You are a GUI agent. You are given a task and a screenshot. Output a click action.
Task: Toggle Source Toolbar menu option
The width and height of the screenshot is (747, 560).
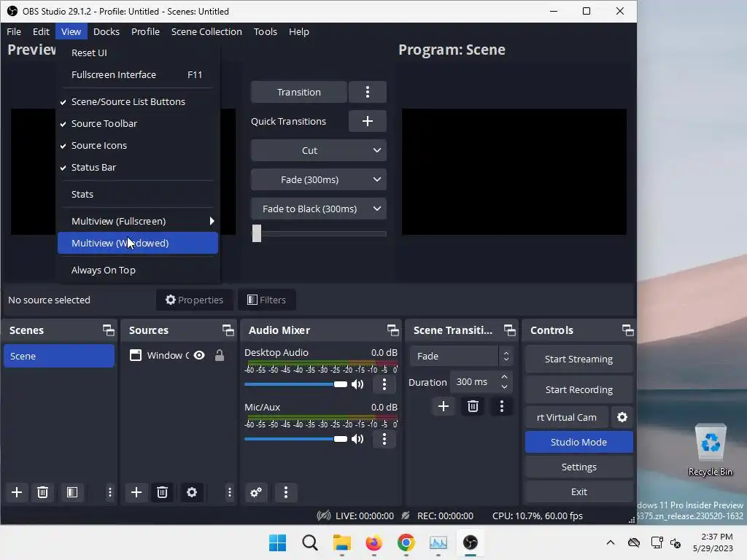(138, 123)
